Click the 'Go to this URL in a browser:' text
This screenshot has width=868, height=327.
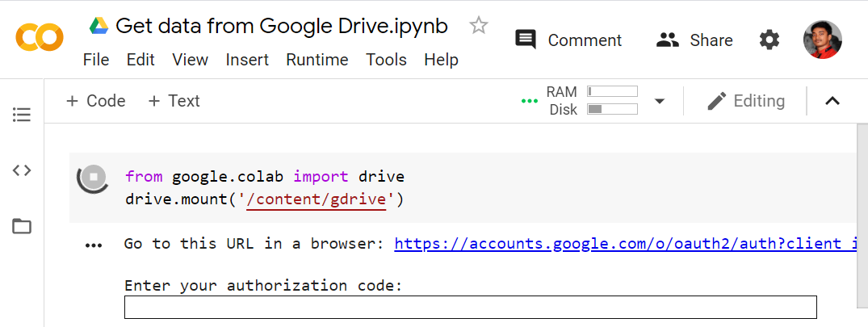(x=254, y=244)
